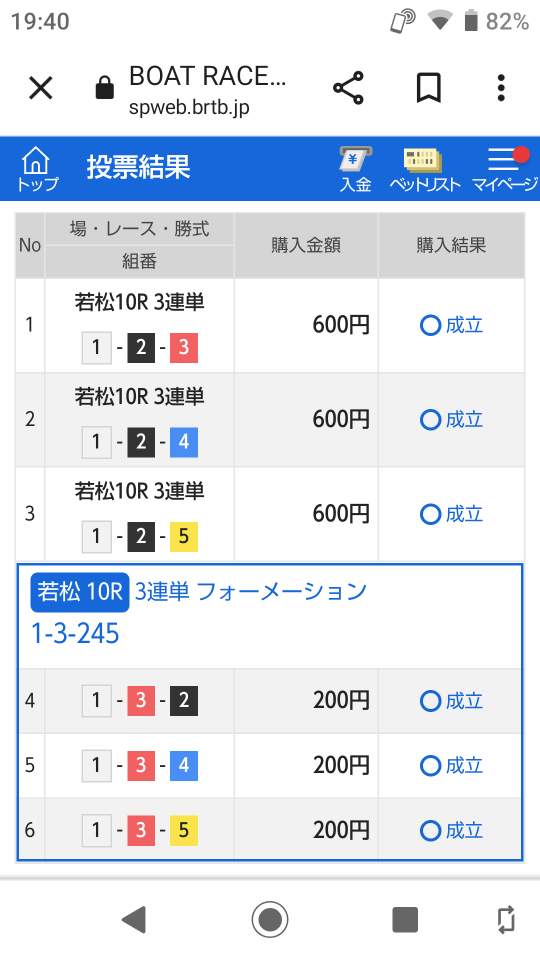The height and width of the screenshot is (960, 540).
Task: Tap the Android home circle button
Action: [x=269, y=919]
